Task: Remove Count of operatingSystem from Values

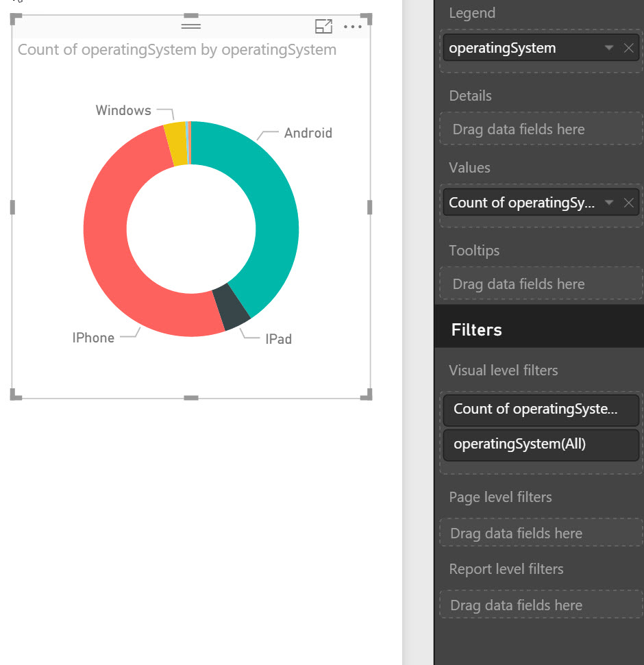Action: [x=628, y=203]
